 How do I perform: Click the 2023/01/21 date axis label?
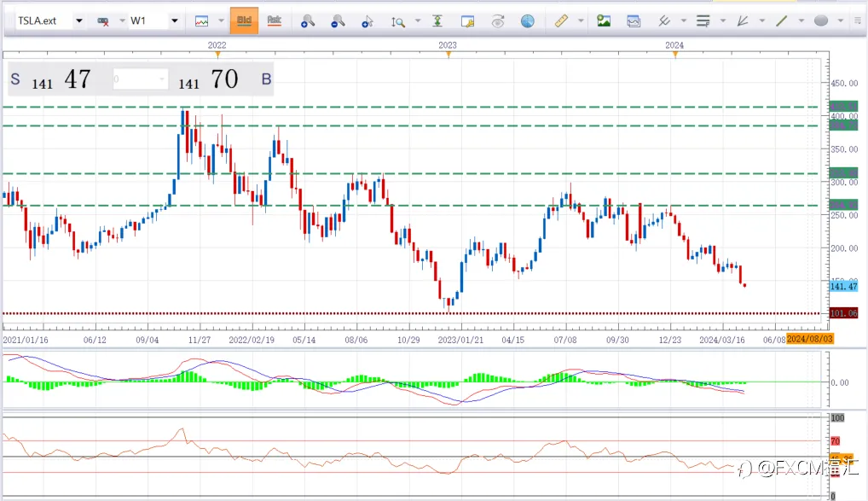460,340
